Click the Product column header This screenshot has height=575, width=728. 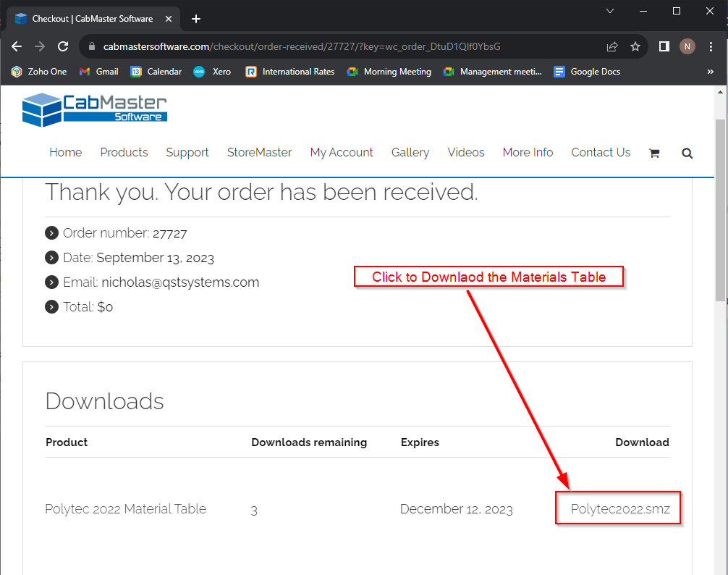(67, 442)
